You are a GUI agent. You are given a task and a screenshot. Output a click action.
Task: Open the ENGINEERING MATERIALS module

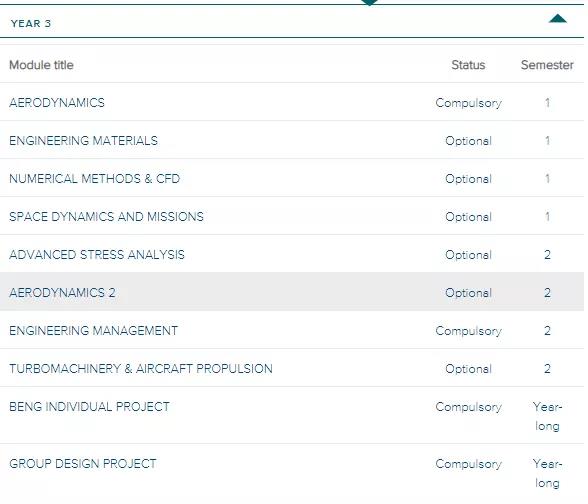tap(83, 140)
